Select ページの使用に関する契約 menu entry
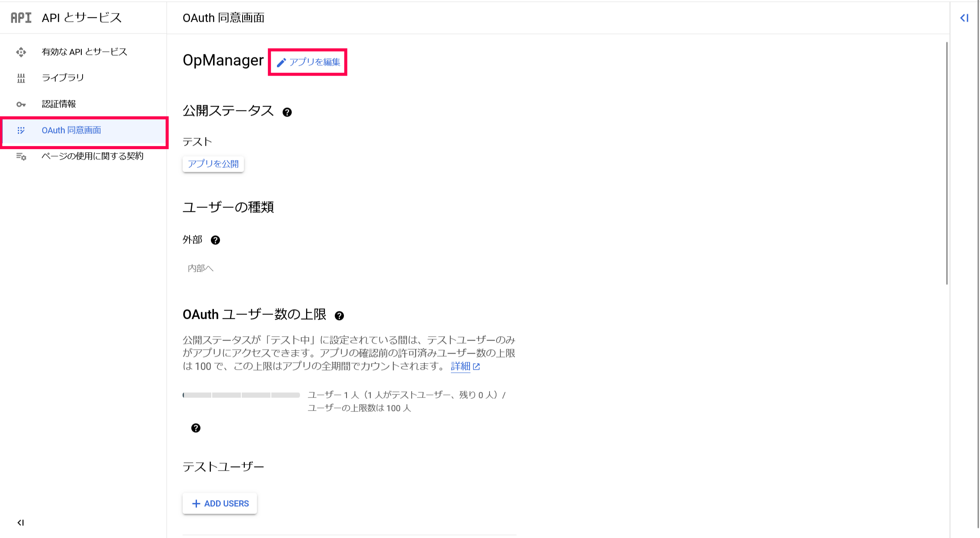980x538 pixels. [x=93, y=157]
